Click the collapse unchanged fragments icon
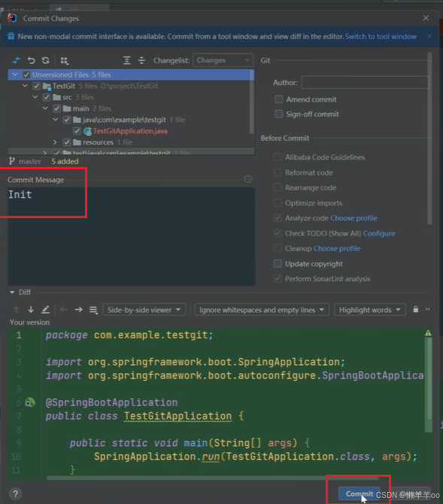Viewport: 443px width, 504px height. pyautogui.click(x=93, y=310)
